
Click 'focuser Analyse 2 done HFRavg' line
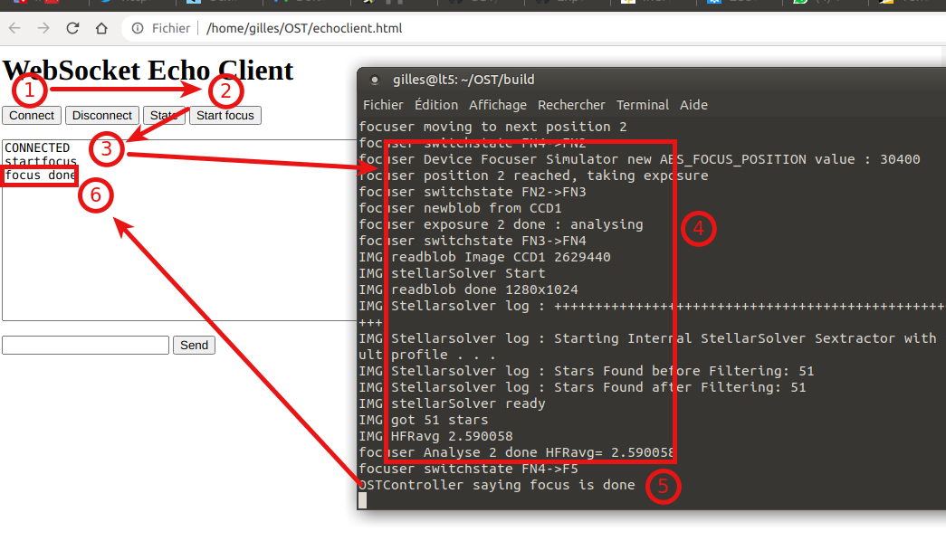pyautogui.click(x=516, y=452)
